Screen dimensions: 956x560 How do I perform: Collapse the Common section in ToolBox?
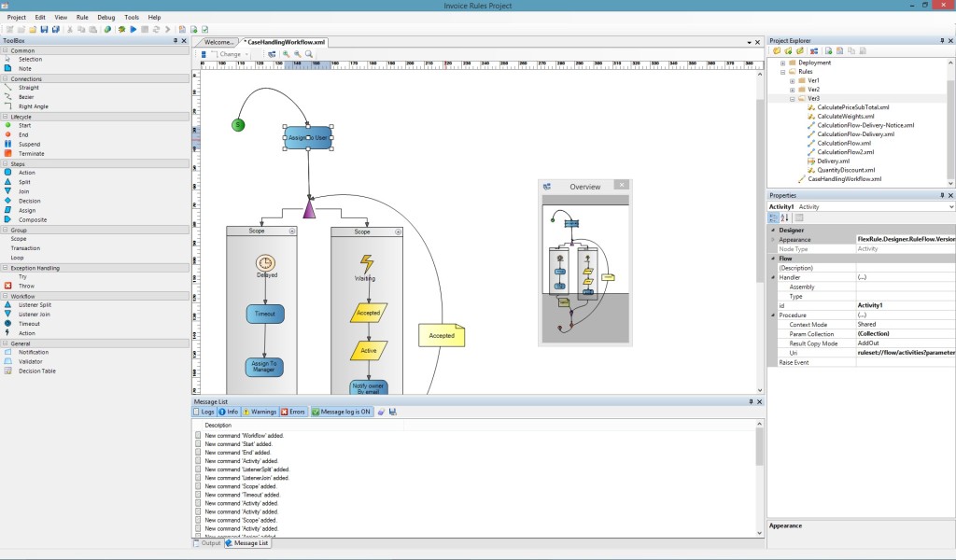[x=6, y=50]
